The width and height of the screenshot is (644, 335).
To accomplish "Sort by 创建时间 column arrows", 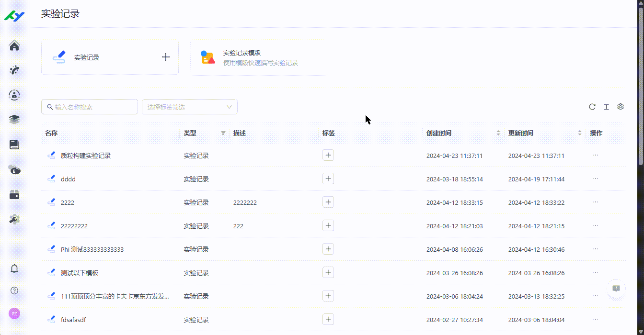I will coord(498,133).
